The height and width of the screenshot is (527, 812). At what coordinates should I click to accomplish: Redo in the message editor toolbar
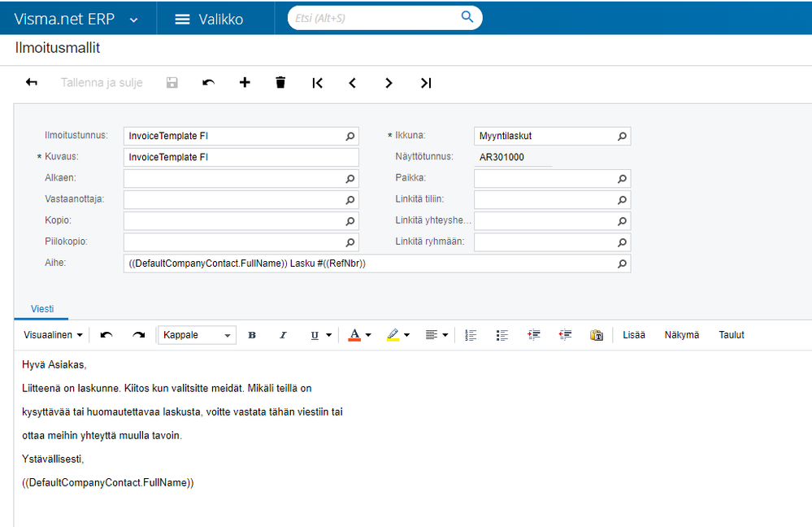(138, 335)
